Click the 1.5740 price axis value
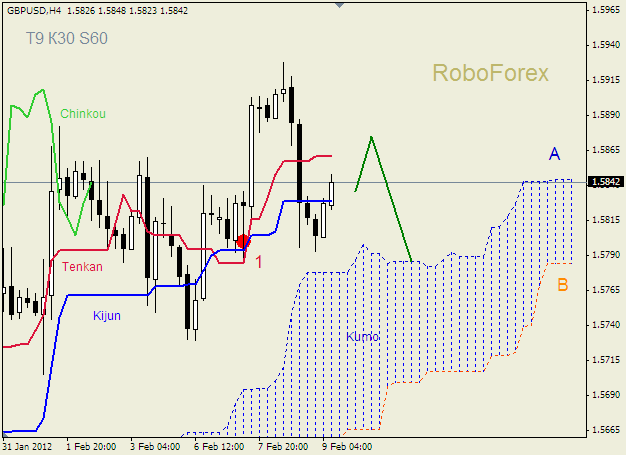Image resolution: width=626 pixels, height=455 pixels. click(606, 325)
